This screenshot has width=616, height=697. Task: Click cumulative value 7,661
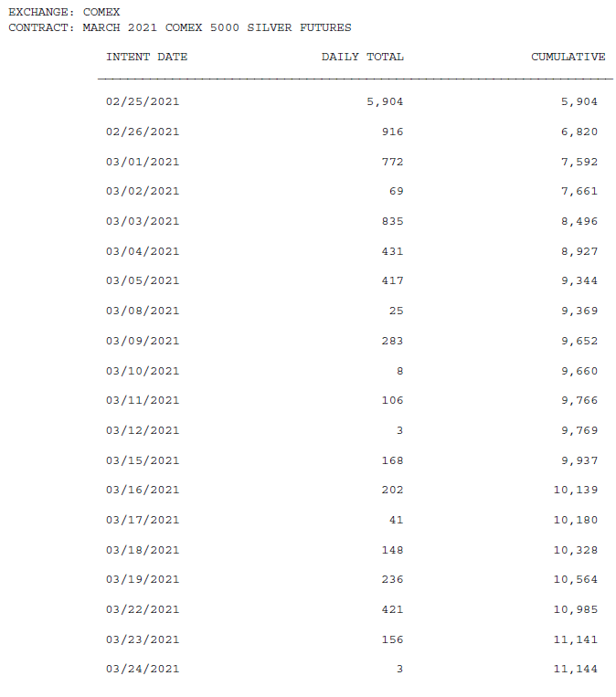(579, 192)
